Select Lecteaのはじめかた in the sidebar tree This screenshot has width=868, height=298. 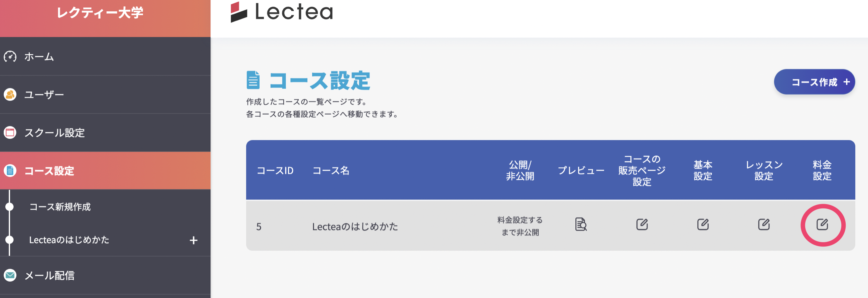[x=69, y=240]
